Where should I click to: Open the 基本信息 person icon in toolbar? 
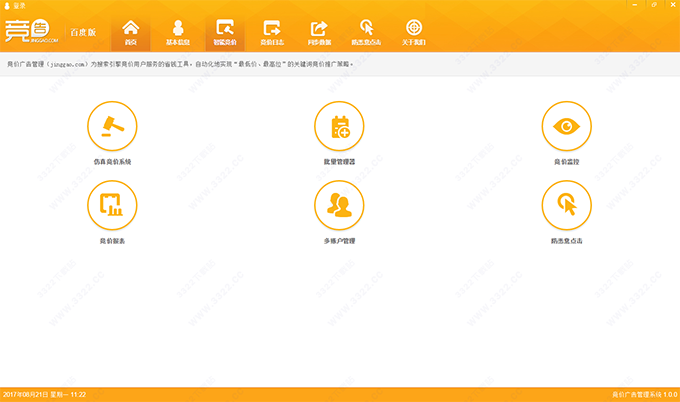tap(178, 33)
